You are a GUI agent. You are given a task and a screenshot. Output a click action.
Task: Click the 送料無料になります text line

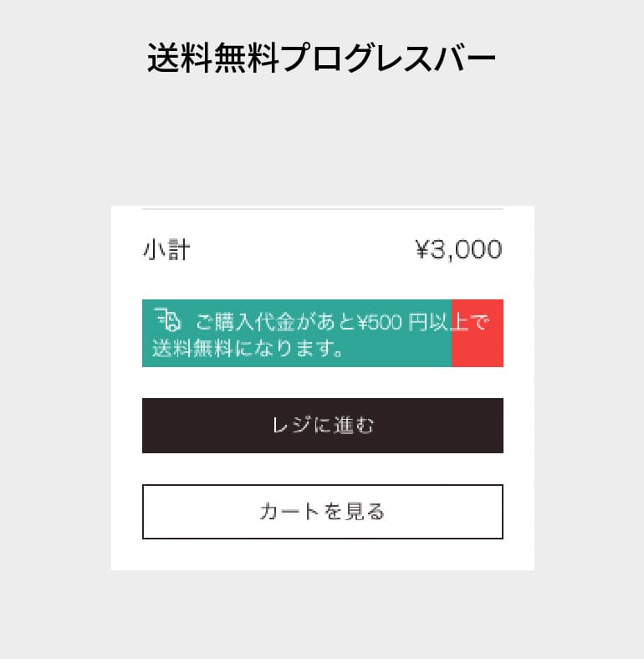pyautogui.click(x=248, y=349)
